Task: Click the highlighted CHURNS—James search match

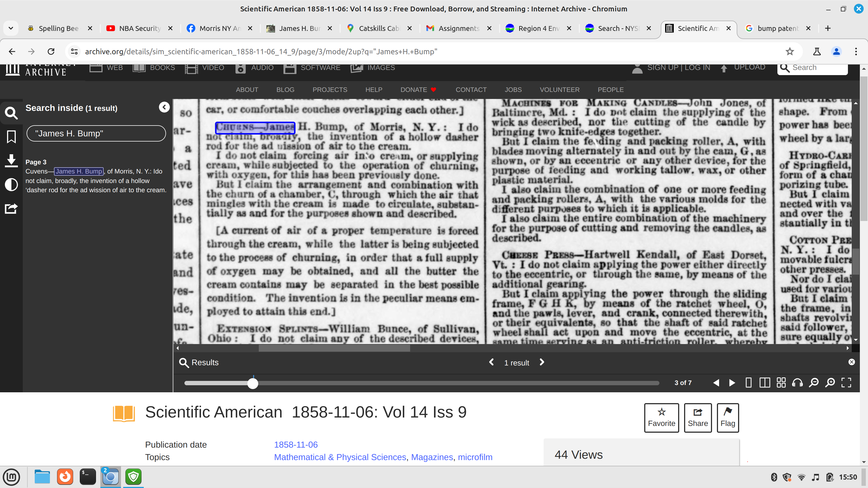Action: click(255, 127)
